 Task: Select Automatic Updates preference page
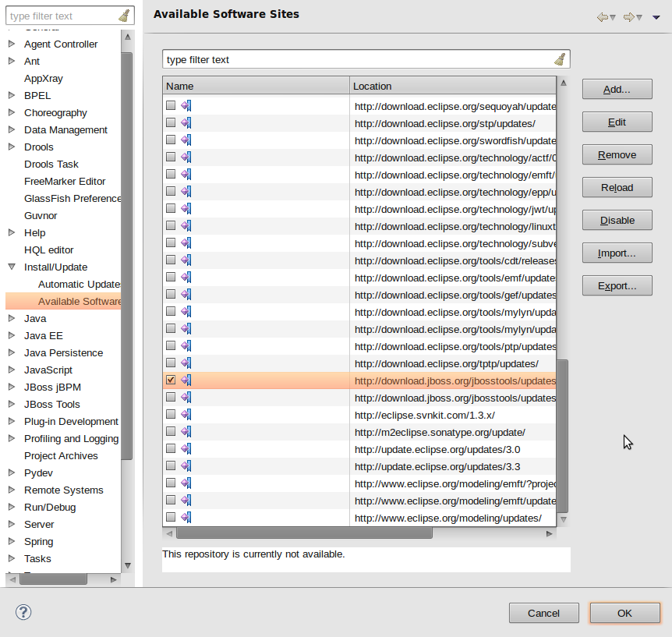(80, 285)
